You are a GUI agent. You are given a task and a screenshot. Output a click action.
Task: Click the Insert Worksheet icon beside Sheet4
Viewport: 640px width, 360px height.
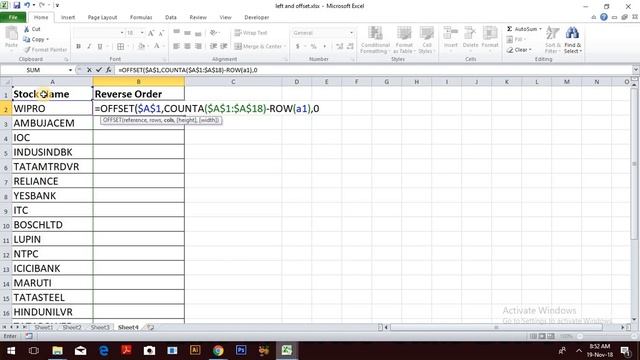pyautogui.click(x=151, y=327)
